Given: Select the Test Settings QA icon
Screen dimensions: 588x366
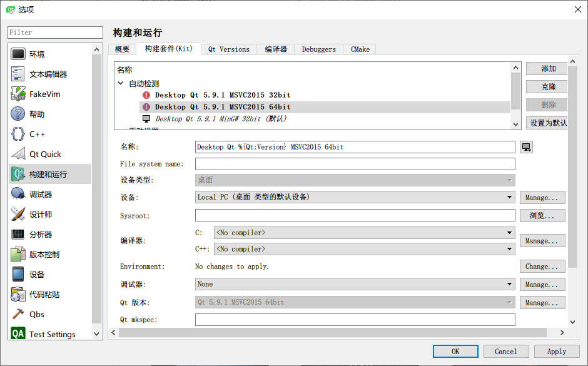Looking at the screenshot, I should click(18, 333).
